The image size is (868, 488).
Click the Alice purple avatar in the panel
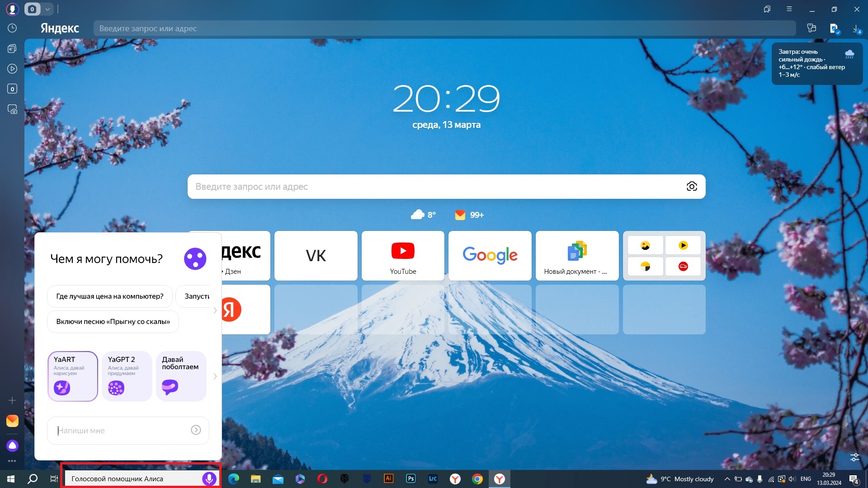point(195,259)
